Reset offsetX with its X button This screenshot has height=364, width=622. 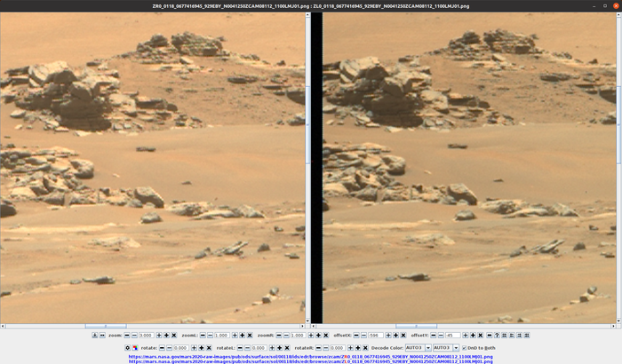click(403, 336)
